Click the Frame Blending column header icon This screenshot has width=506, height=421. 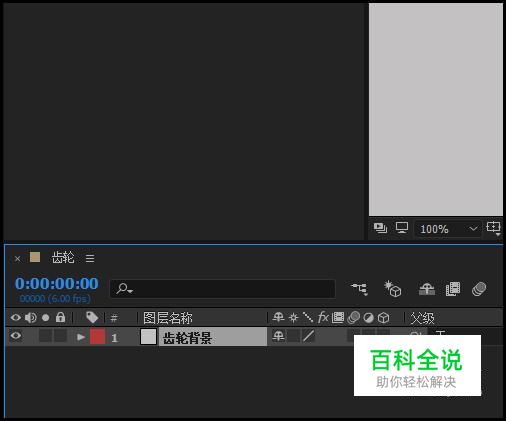pos(338,317)
